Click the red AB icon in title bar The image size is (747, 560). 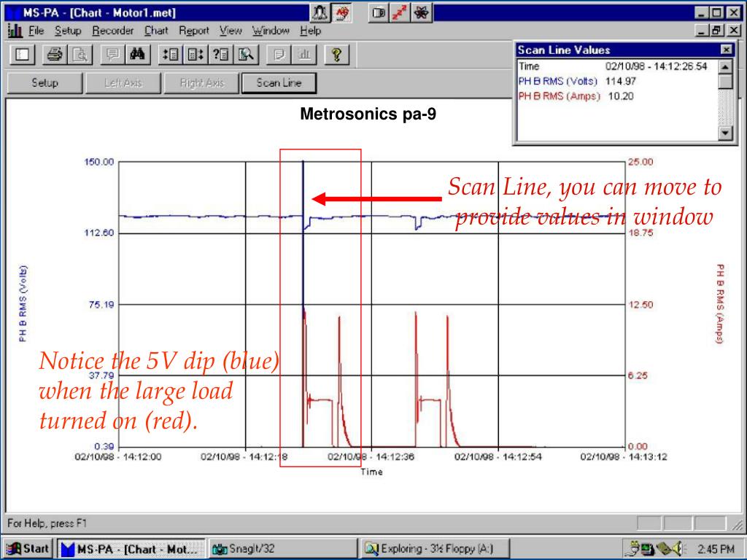[x=342, y=13]
